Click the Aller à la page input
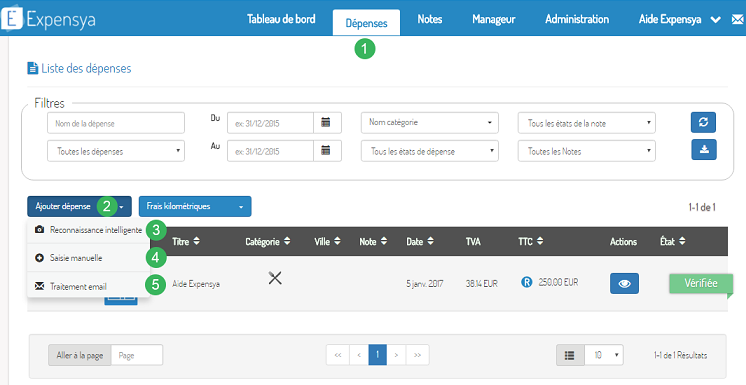Screen dimensions: 746x385 137,355
